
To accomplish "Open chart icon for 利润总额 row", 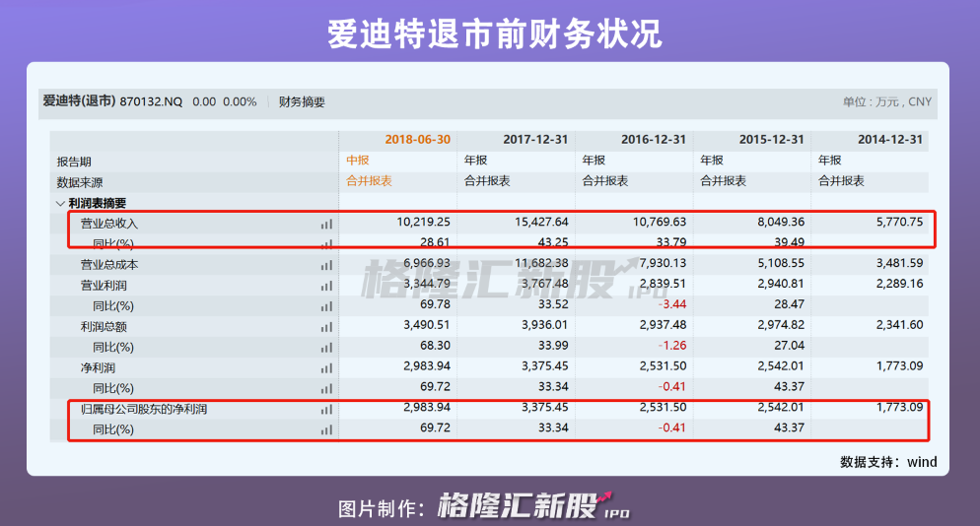I will click(327, 327).
